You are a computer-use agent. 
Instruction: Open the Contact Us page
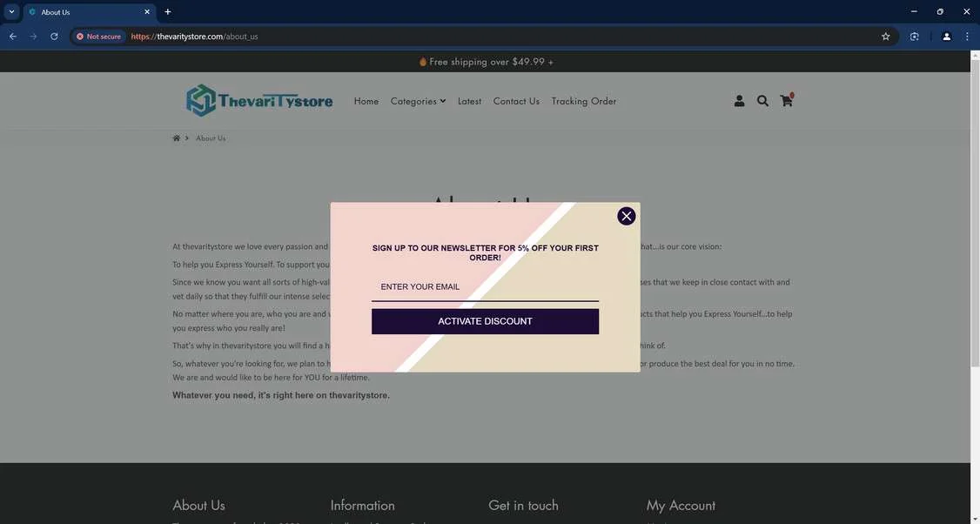(516, 101)
